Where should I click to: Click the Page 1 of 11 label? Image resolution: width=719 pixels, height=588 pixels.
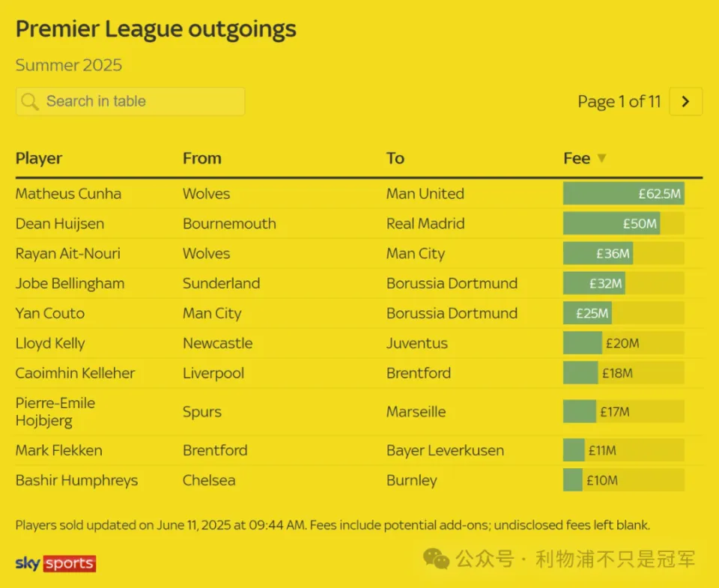619,101
